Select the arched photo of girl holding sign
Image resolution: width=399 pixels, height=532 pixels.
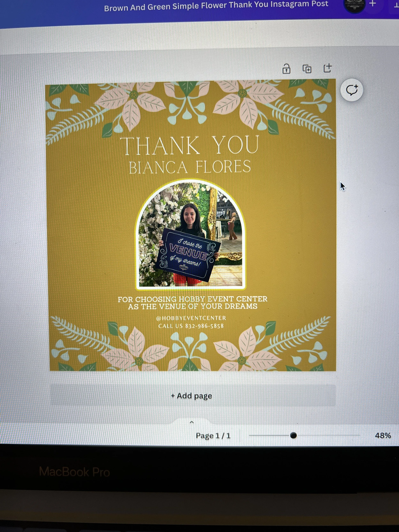[x=190, y=236]
